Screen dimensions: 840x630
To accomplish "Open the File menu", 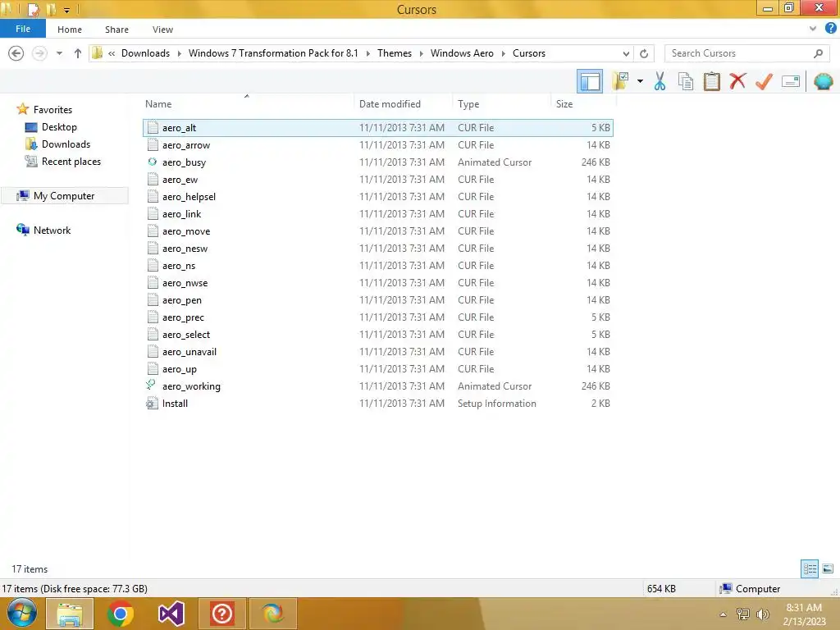I will pos(22,29).
